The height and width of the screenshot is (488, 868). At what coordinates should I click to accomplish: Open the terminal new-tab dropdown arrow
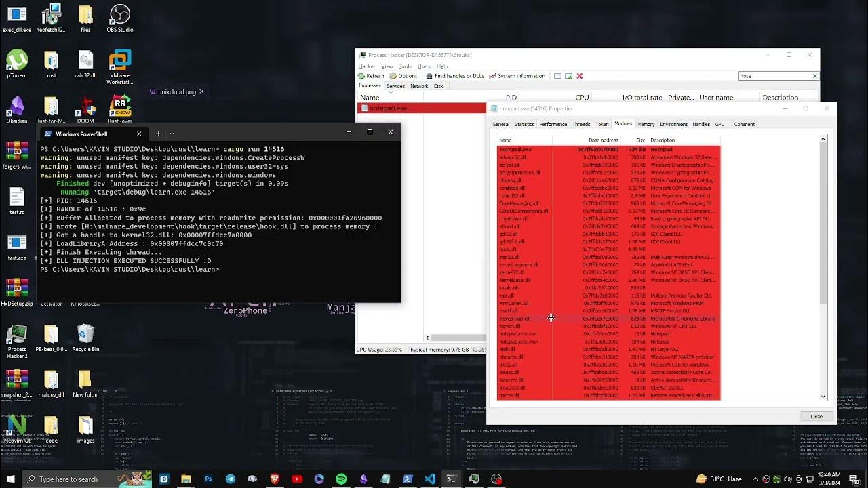click(x=172, y=134)
